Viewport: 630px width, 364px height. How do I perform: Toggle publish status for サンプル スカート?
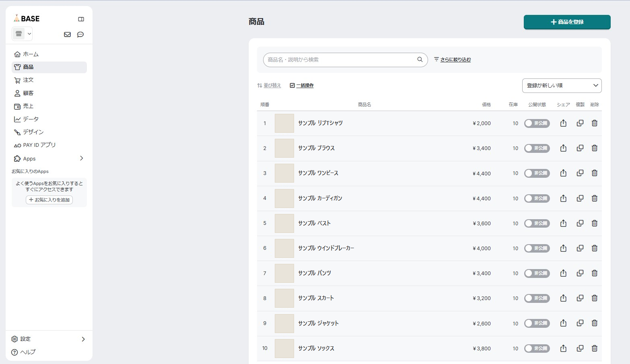pyautogui.click(x=537, y=298)
